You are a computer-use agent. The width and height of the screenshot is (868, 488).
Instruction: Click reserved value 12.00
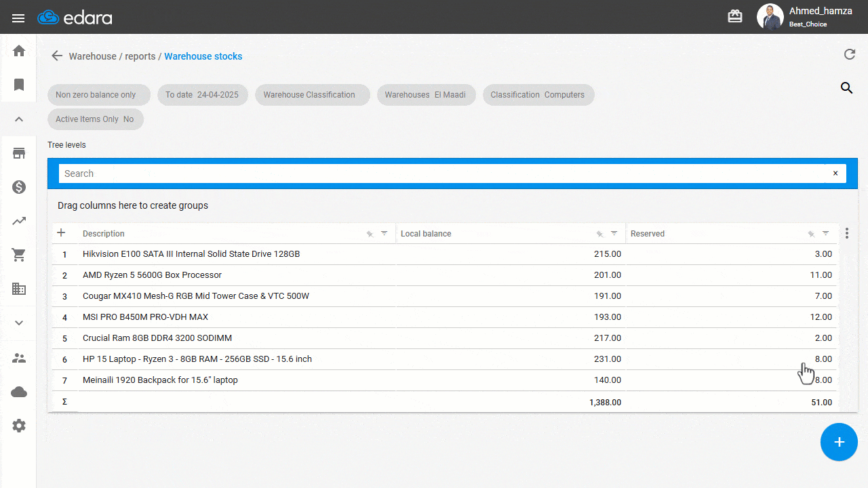tap(821, 317)
